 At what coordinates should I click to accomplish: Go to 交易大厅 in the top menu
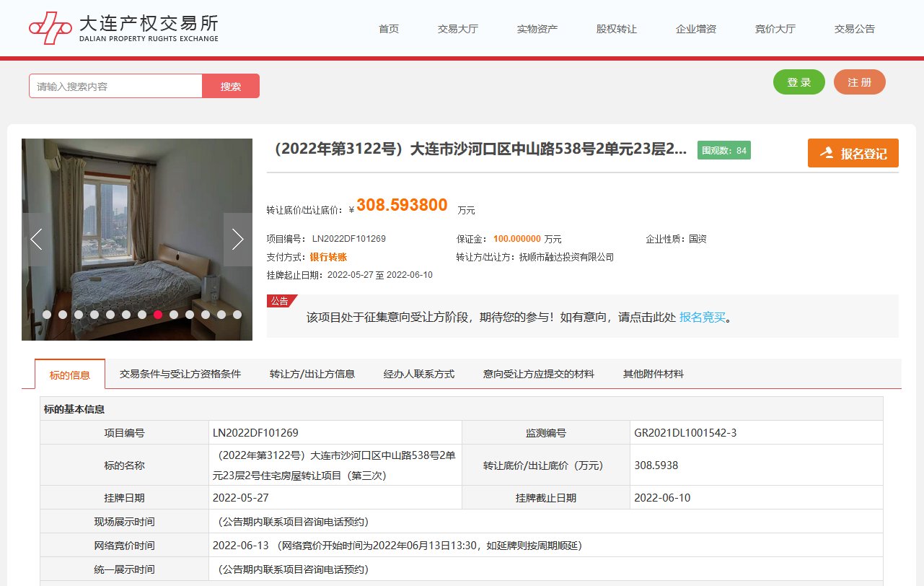(x=458, y=29)
